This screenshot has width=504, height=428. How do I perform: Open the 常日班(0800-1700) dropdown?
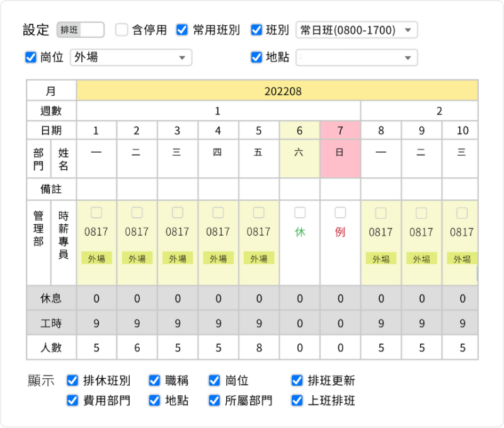click(x=357, y=30)
